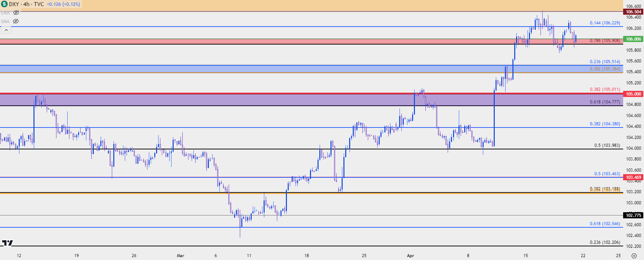The image size is (644, 260).
Task: Click the TradingView logo
Action: tap(7, 243)
